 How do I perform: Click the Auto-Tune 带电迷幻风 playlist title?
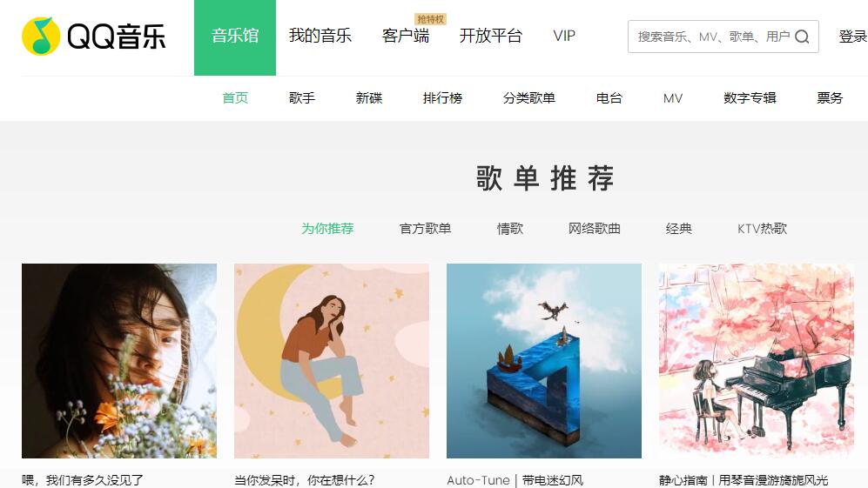click(x=515, y=480)
